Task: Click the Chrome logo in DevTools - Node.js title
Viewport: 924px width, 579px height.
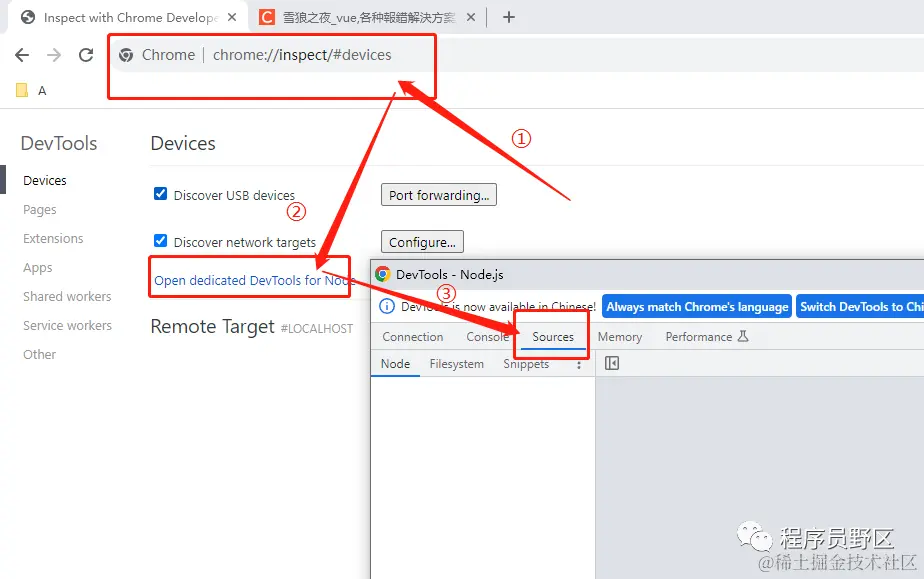Action: coord(383,274)
